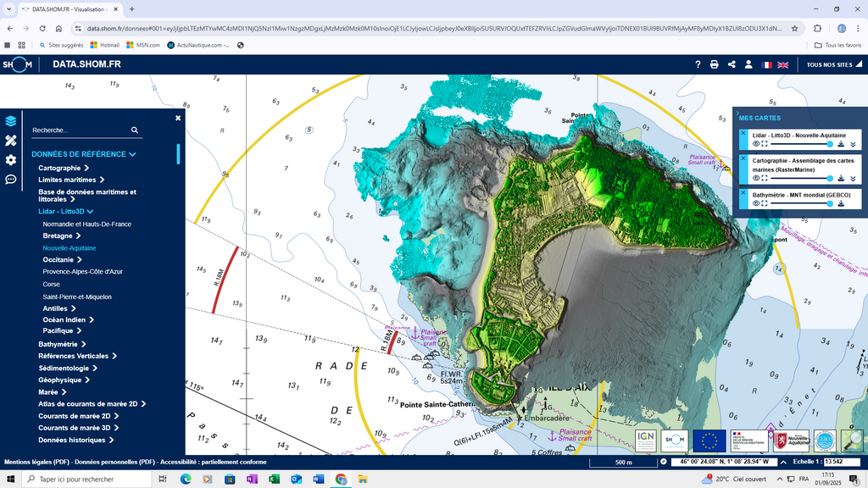Open the layers catalog icon in the sidebar
Viewport: 868px width, 488px height.
point(10,121)
